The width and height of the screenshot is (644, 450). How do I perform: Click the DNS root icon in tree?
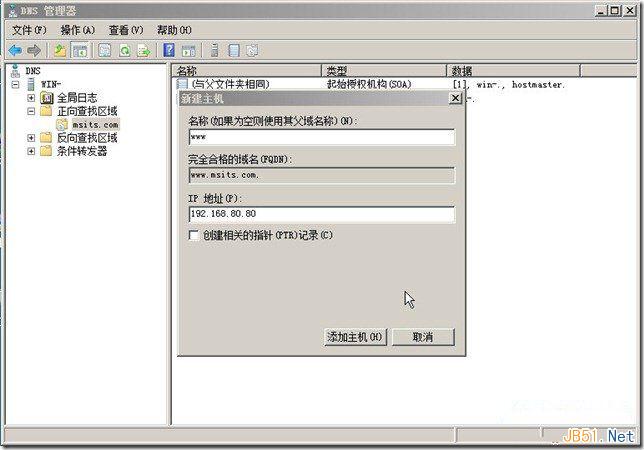[16, 71]
